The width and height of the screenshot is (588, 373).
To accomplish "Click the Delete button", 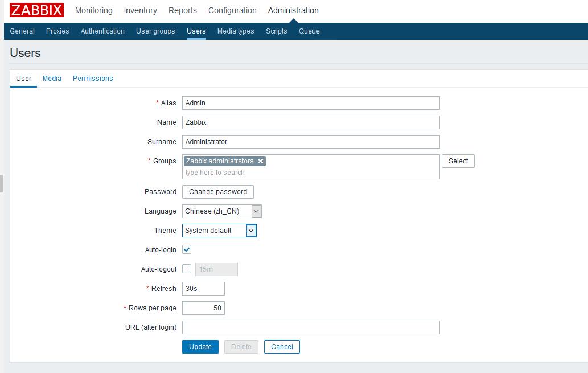I will coord(241,347).
